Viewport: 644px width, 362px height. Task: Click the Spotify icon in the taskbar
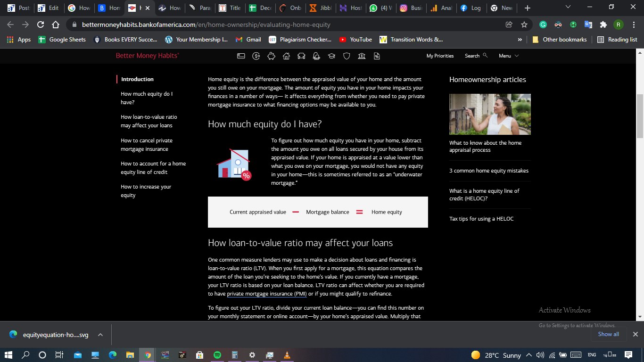[217, 355]
